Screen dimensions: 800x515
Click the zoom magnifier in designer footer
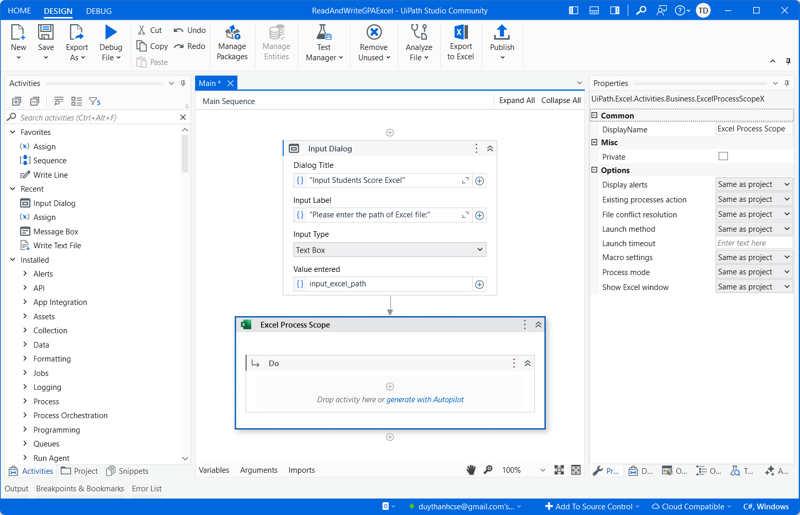[x=488, y=470]
